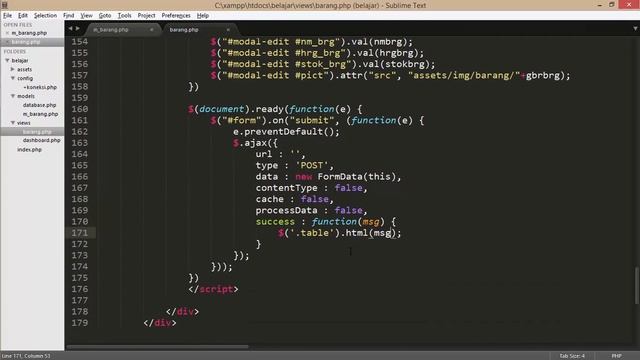This screenshot has width=640, height=360.
Task: Click the vertical scrollbar thumb
Action: 636,285
